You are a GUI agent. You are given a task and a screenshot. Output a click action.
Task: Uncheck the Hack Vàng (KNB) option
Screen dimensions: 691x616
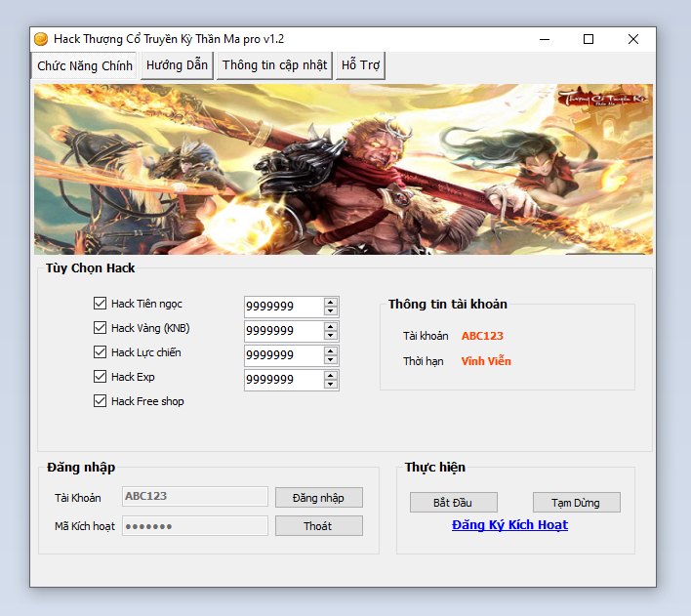tap(100, 328)
